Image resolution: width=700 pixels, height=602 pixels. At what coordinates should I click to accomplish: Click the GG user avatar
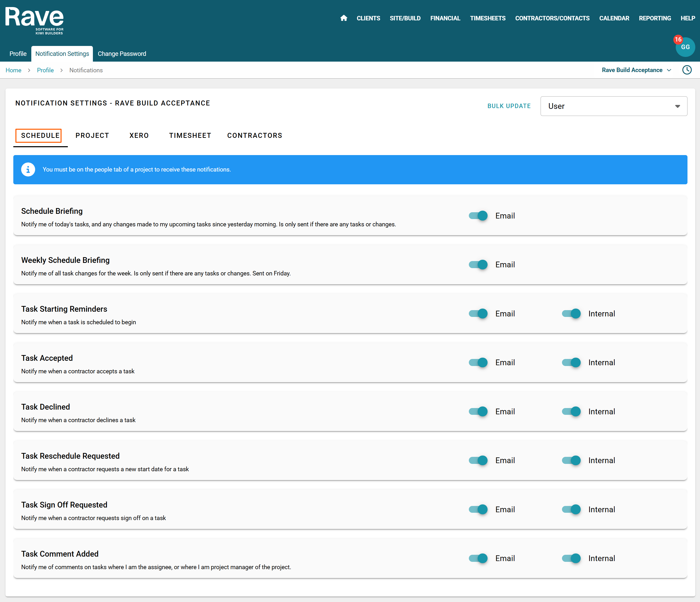point(685,47)
